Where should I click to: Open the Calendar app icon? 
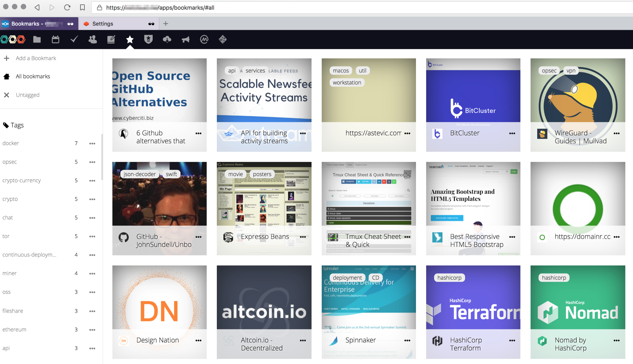(x=55, y=39)
